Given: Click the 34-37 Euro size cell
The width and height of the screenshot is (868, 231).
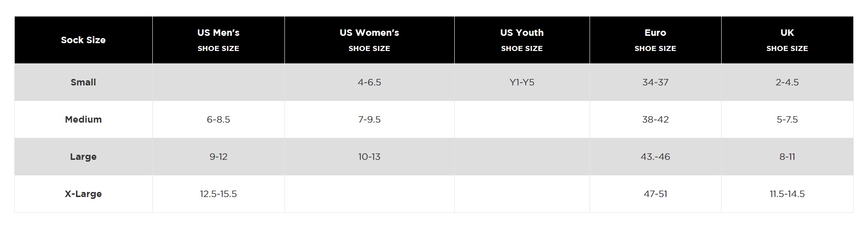Looking at the screenshot, I should click(x=655, y=82).
